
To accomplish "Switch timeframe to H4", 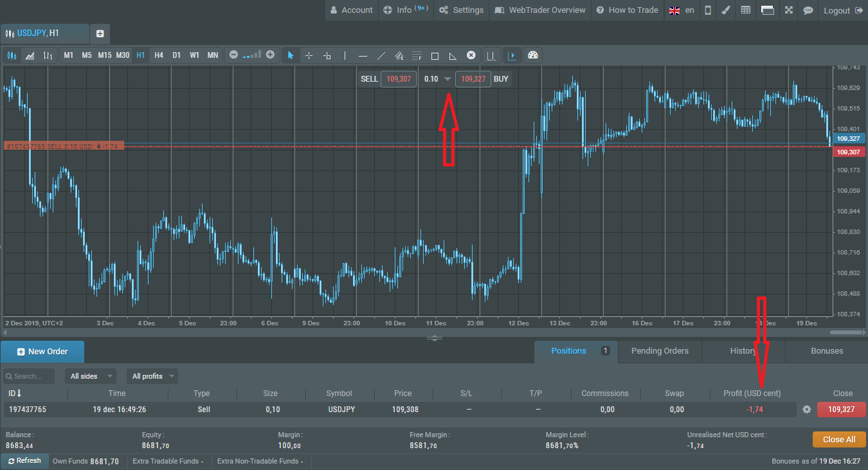I will pos(159,55).
